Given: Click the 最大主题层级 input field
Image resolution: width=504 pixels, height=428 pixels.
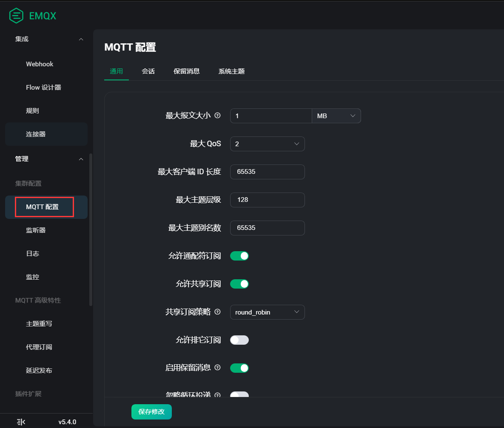Looking at the screenshot, I should pos(268,199).
